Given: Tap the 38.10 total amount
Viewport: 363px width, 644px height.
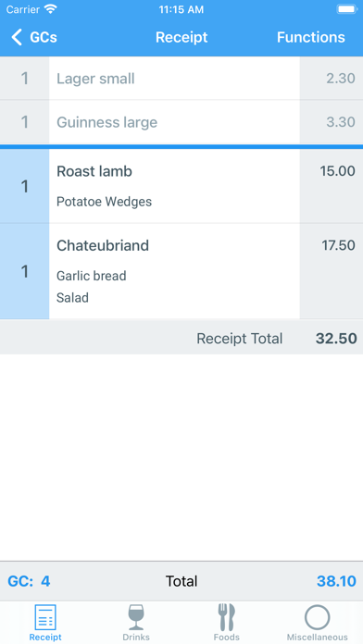Looking at the screenshot, I should tap(336, 581).
